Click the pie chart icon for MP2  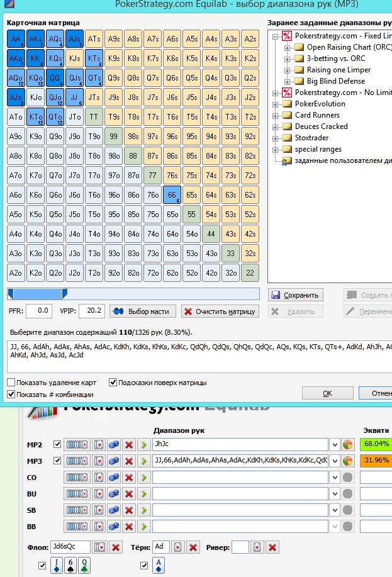click(347, 445)
